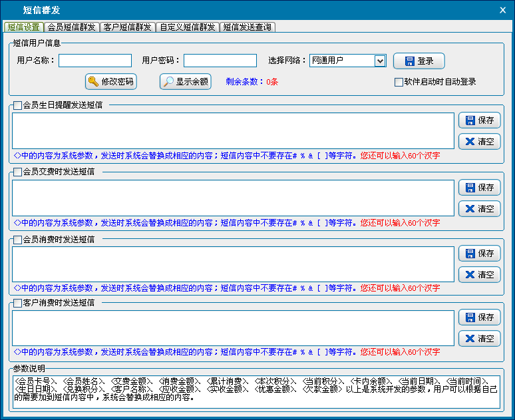The image size is (515, 420).
Task: Switch to the 会员短信群发 tab
Action: click(72, 27)
